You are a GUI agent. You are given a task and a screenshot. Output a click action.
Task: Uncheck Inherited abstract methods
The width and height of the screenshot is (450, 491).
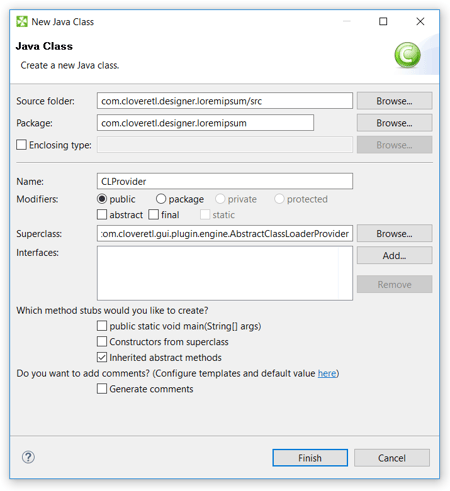point(102,357)
